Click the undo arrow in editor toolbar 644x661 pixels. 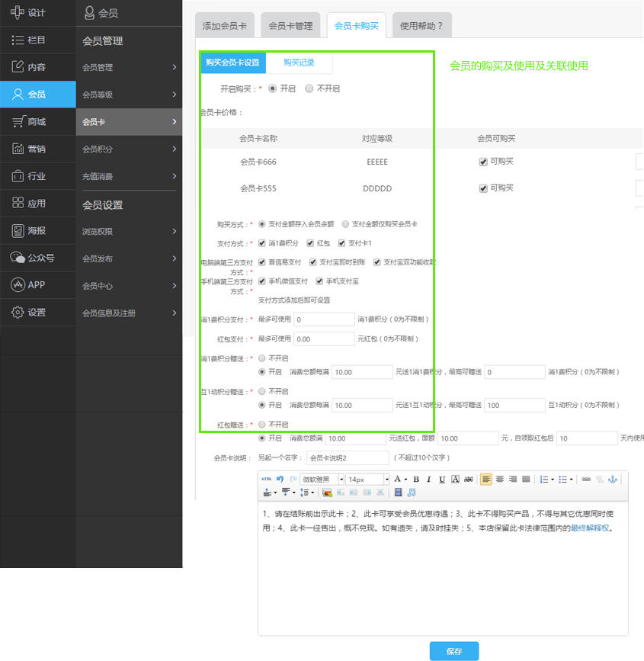(x=280, y=480)
